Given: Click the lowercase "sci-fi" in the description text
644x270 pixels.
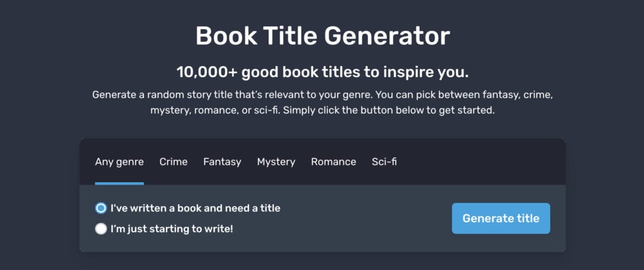Looking at the screenshot, I should coord(270,111).
